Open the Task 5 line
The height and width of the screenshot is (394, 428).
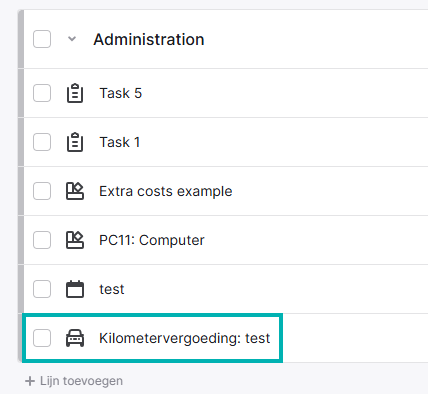tap(121, 93)
